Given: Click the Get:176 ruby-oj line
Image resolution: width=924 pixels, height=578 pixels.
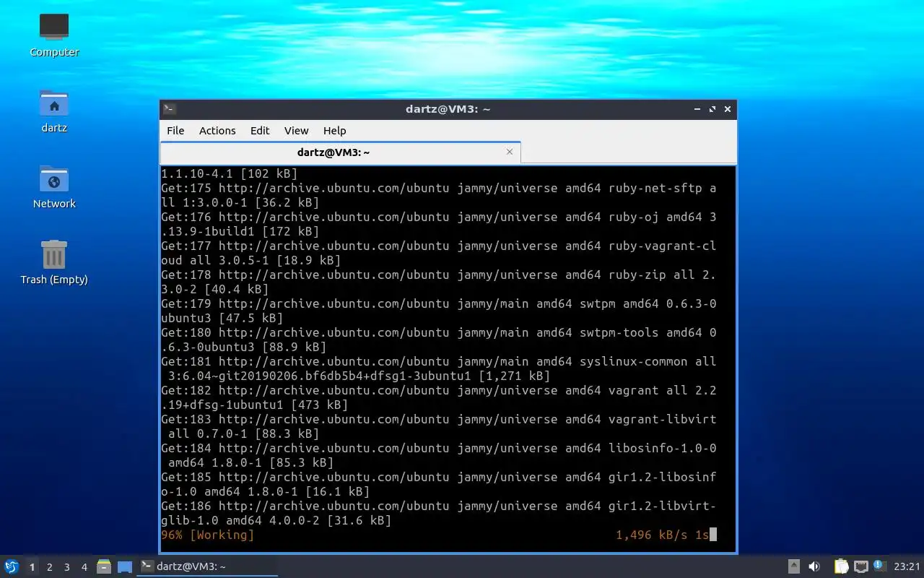Looking at the screenshot, I should [x=438, y=224].
